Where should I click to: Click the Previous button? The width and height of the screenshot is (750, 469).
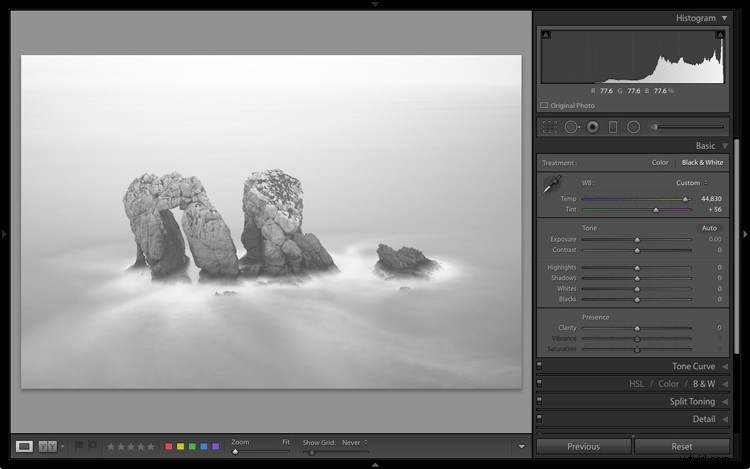(584, 447)
